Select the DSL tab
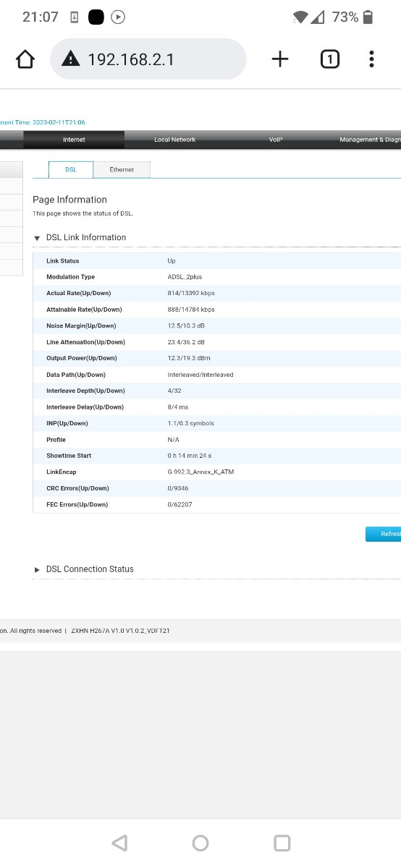 71,169
